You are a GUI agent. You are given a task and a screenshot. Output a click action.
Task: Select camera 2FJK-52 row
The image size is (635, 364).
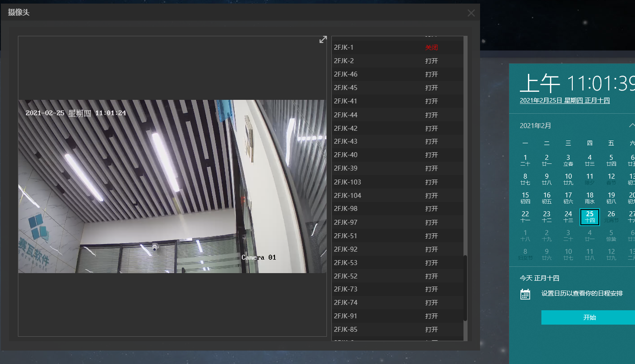(397, 276)
